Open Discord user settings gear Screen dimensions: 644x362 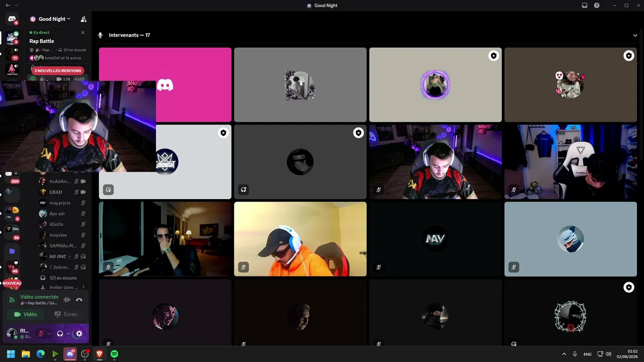click(x=79, y=333)
